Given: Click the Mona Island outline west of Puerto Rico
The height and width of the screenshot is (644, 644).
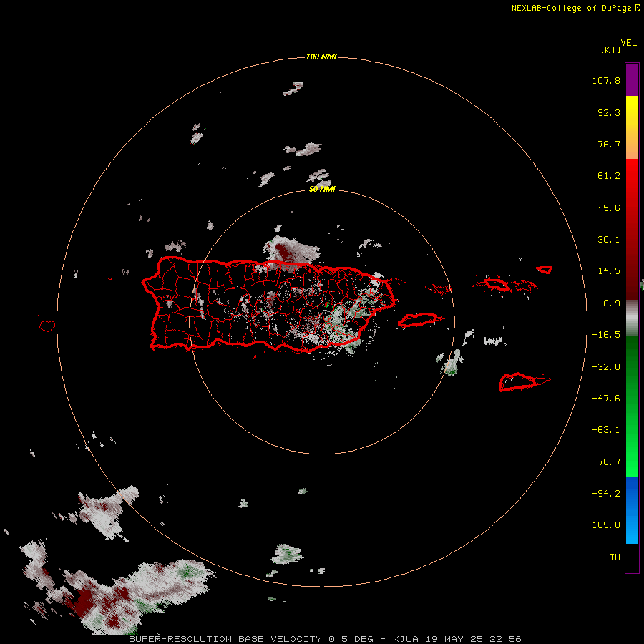Looking at the screenshot, I should coord(47,326).
